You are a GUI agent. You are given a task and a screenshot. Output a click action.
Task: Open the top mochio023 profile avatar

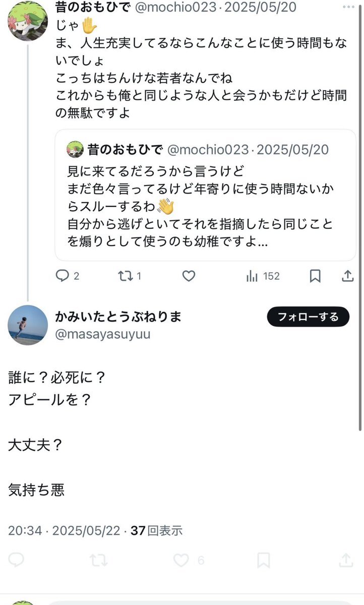28,21
